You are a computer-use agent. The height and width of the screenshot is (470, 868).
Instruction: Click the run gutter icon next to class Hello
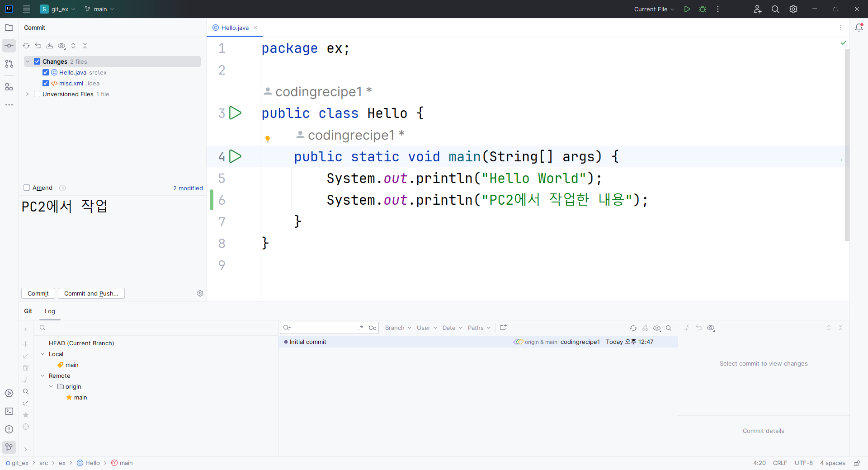coord(235,113)
